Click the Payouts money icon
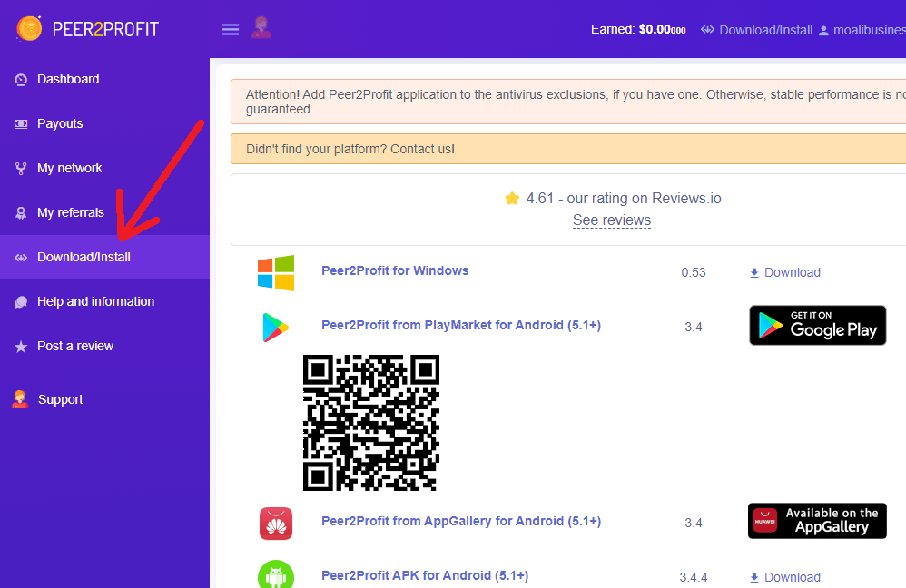This screenshot has width=906, height=588. 21,124
